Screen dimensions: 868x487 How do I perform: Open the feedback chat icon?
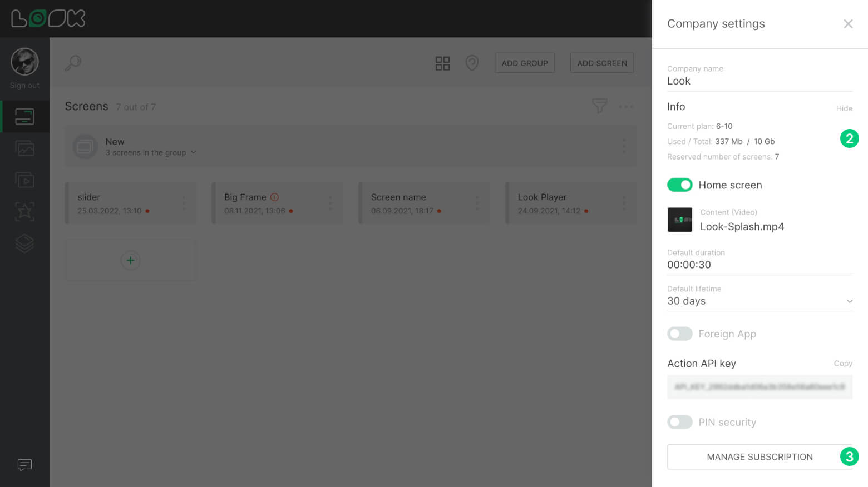pos(24,465)
